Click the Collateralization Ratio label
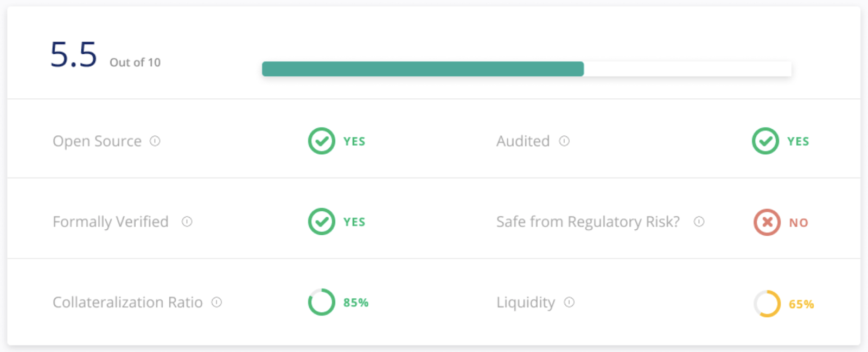Screen dimensions: 868x352 pyautogui.click(x=127, y=302)
